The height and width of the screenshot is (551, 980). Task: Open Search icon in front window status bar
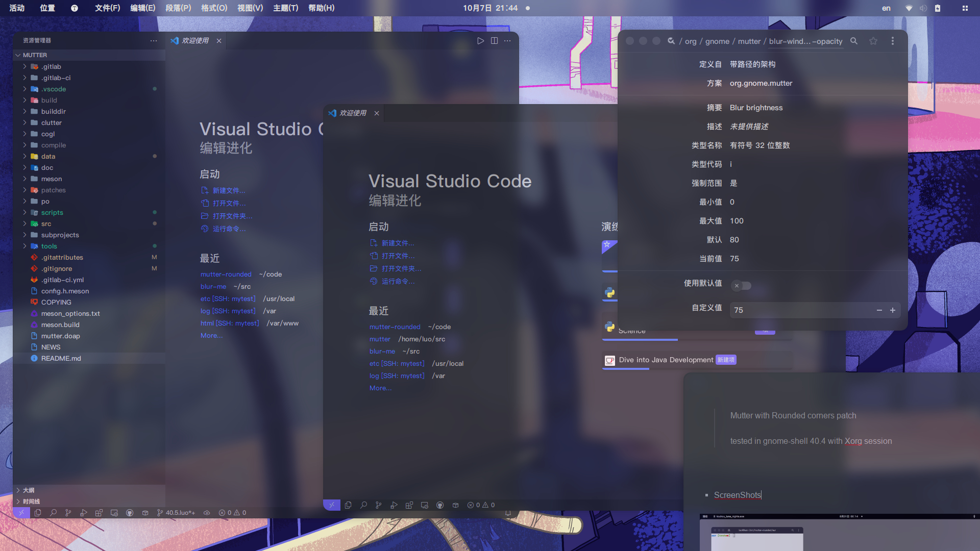point(363,505)
